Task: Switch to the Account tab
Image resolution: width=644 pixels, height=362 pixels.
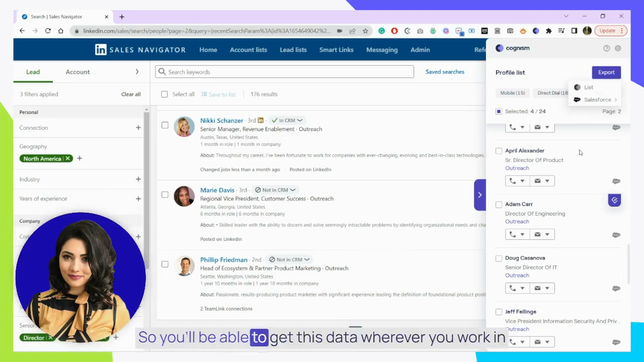Action: [77, 72]
